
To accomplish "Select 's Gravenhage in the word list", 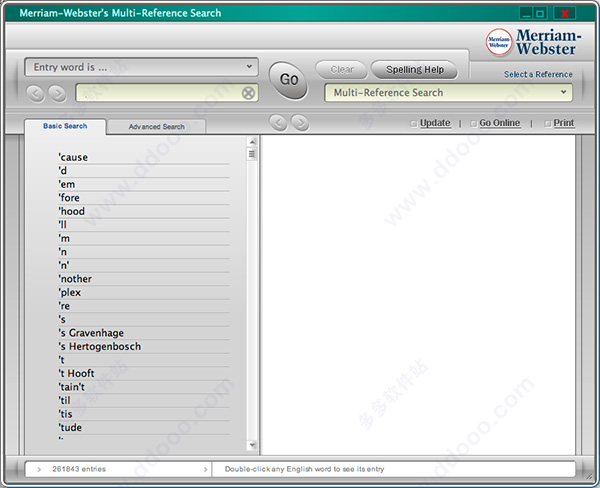I will pyautogui.click(x=143, y=333).
